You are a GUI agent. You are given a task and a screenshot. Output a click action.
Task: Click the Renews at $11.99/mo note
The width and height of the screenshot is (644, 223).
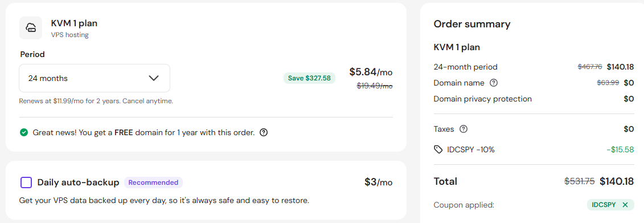[x=96, y=101]
